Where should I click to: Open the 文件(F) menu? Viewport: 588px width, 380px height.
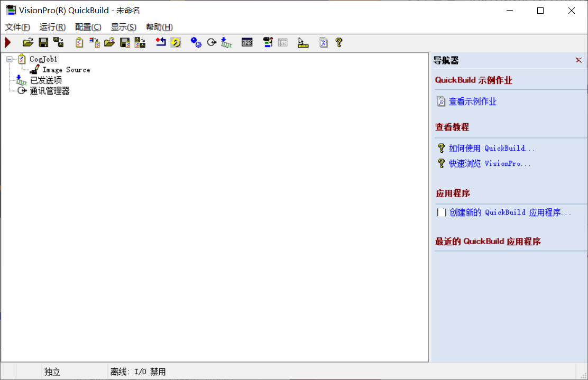[x=17, y=27]
